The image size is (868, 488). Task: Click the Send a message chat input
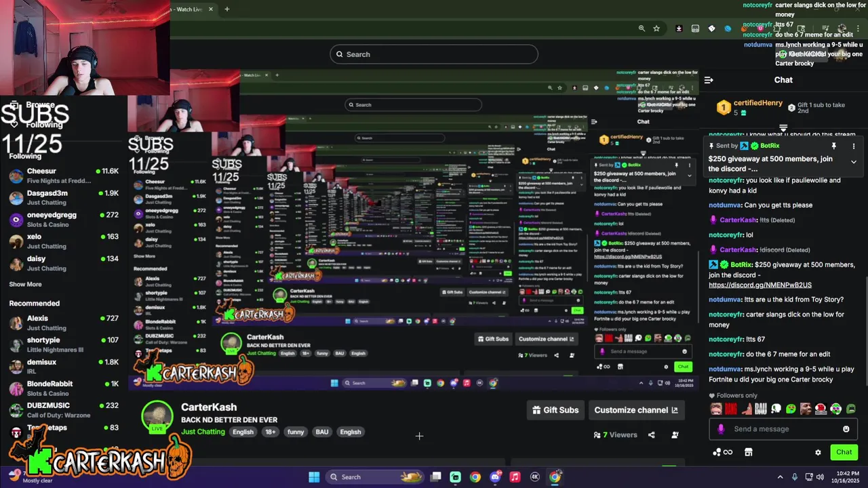(783, 429)
